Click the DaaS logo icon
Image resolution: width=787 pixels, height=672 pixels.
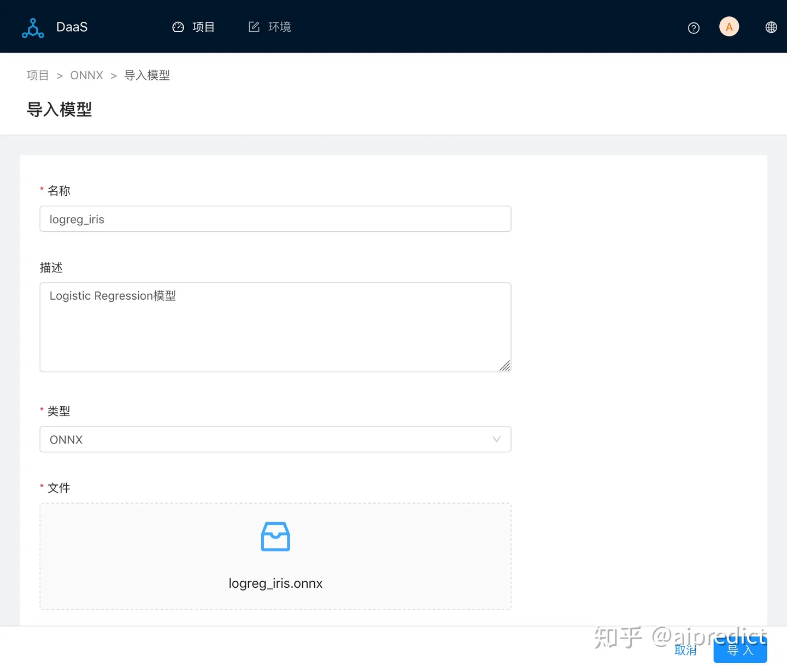[33, 26]
